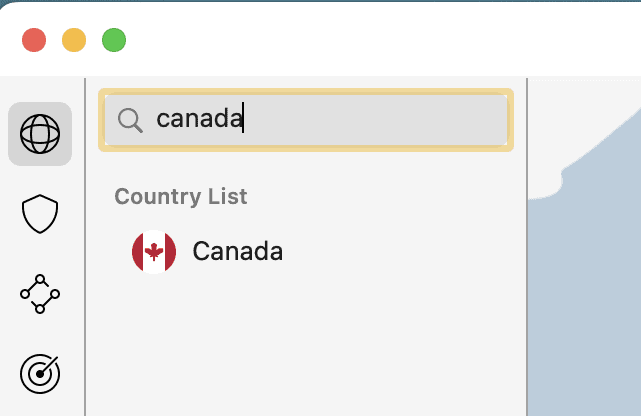Open the radar target monitor icon
Screen dimensions: 641x416
tap(40, 374)
